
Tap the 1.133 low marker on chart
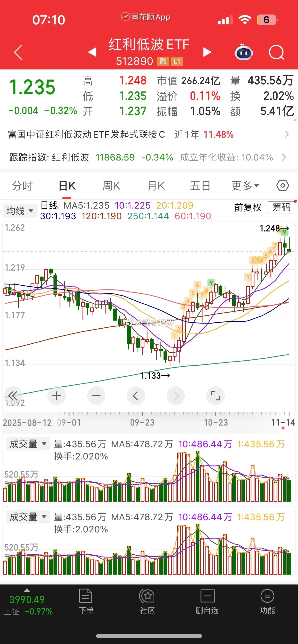(155, 375)
